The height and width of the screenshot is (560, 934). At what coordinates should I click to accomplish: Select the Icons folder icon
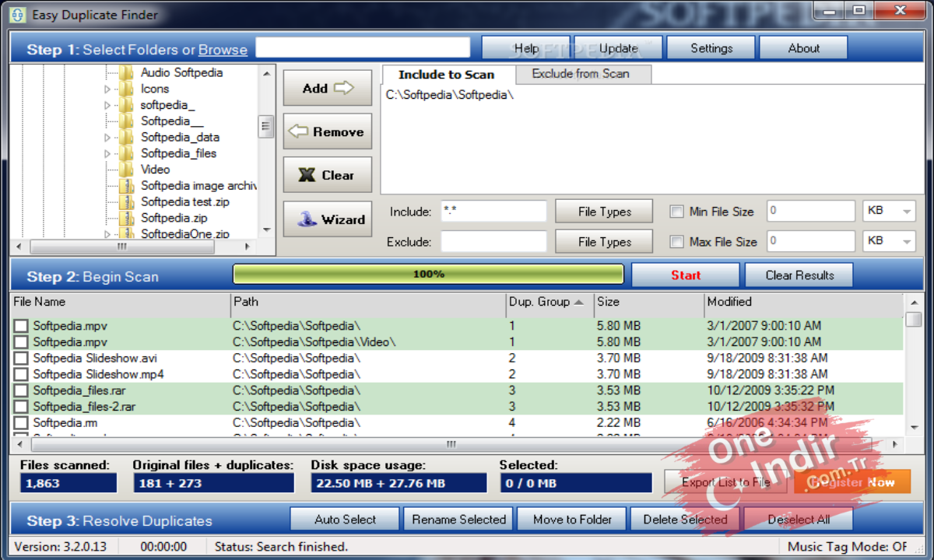click(x=126, y=89)
